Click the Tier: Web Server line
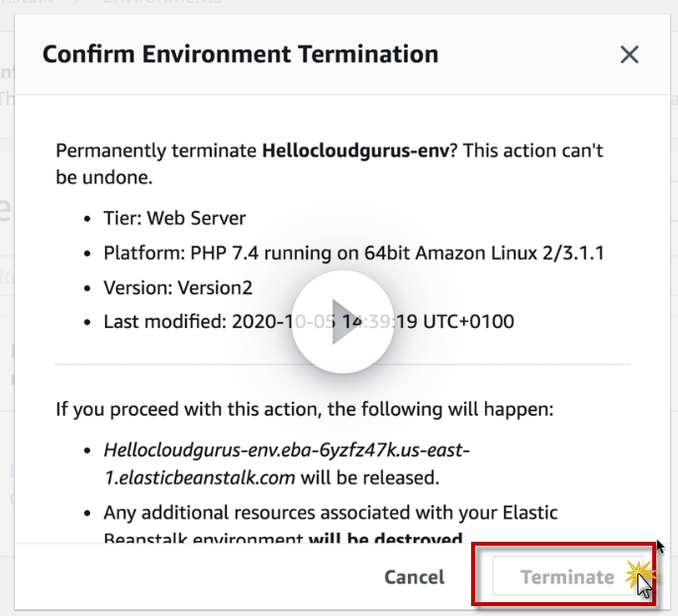The height and width of the screenshot is (616, 678). [174, 219]
